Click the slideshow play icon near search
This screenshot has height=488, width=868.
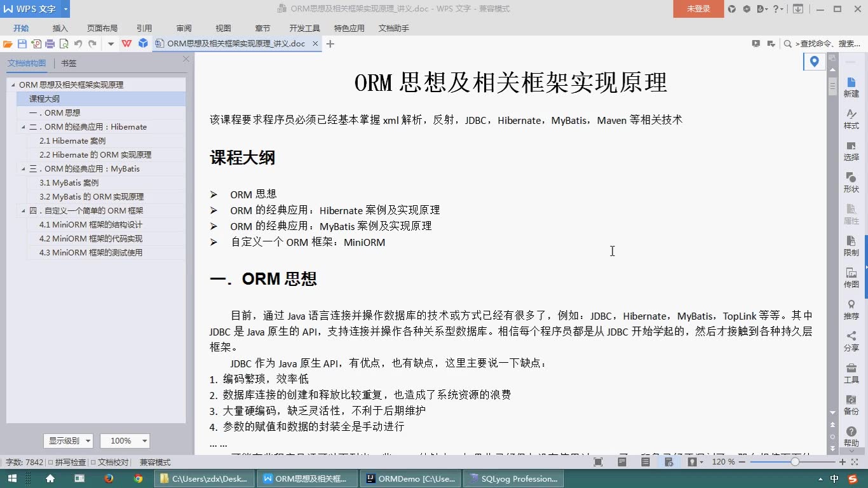point(756,44)
